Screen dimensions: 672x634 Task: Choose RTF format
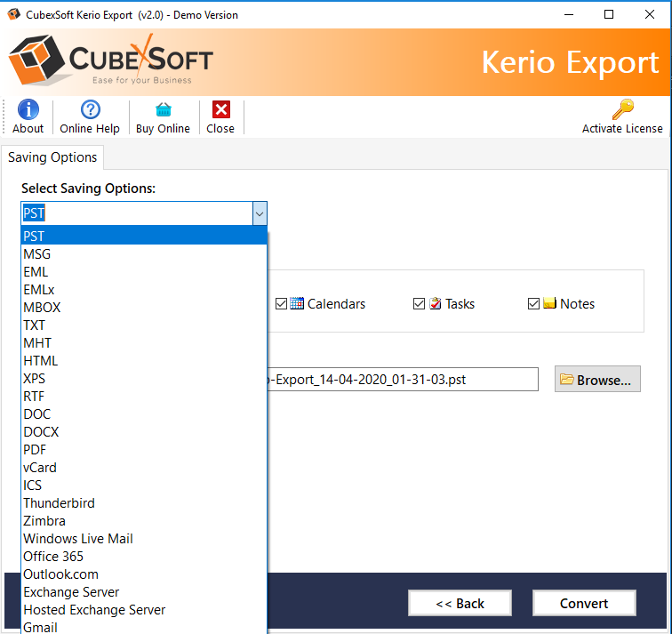coord(144,396)
